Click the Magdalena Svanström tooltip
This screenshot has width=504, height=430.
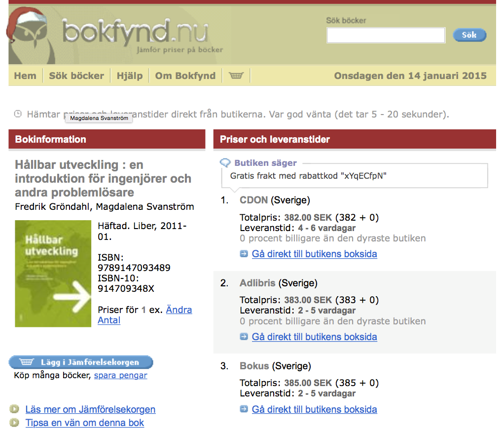99,118
